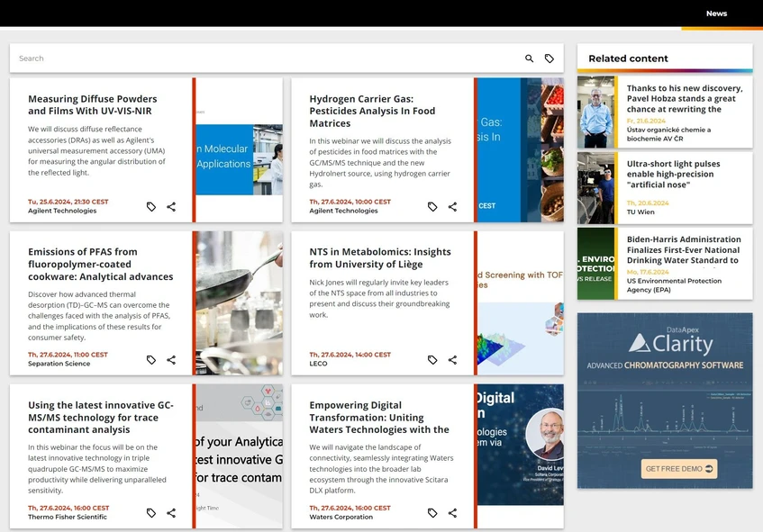Viewport: 763px width, 532px height.
Task: Open Empowering Digital Transformation Waters title
Action: click(x=379, y=418)
